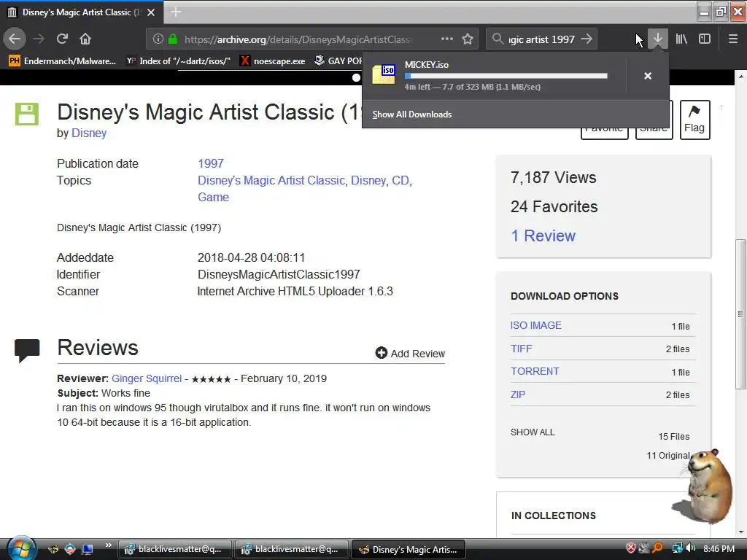Open reviewer Ginger Squirrel's profile

click(147, 378)
